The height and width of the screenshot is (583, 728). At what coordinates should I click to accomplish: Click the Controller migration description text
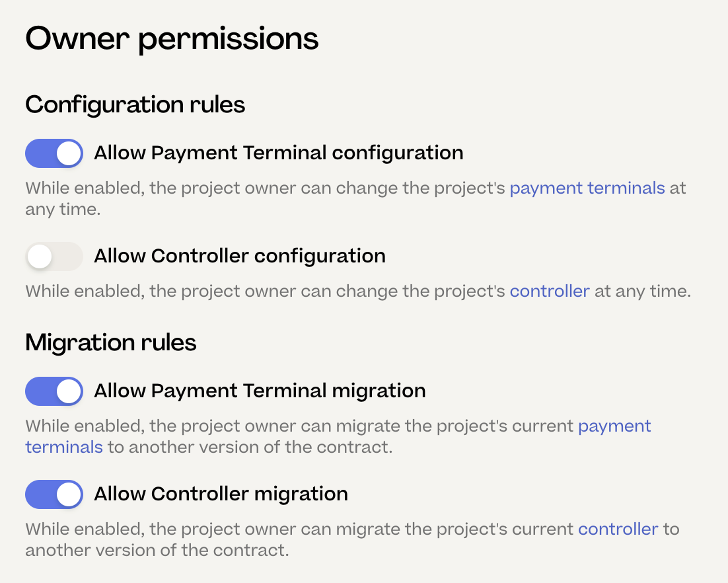tap(297, 529)
